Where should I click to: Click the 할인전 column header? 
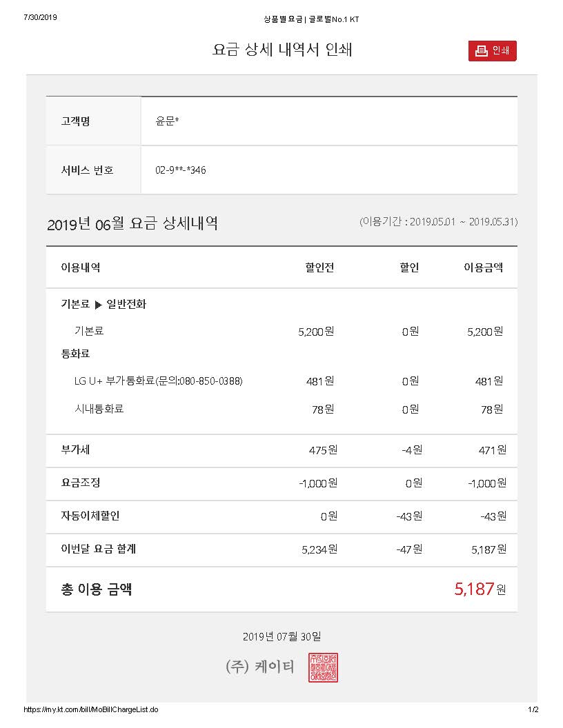click(x=319, y=267)
